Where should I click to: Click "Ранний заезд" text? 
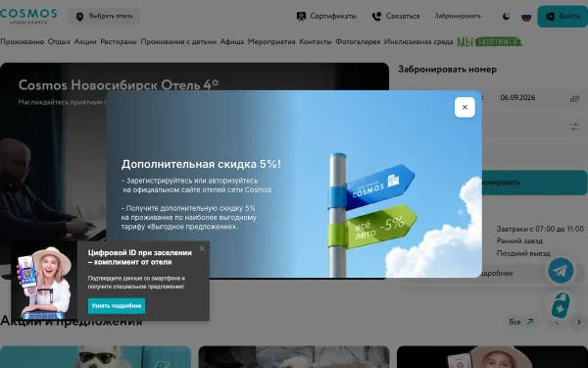(x=519, y=240)
